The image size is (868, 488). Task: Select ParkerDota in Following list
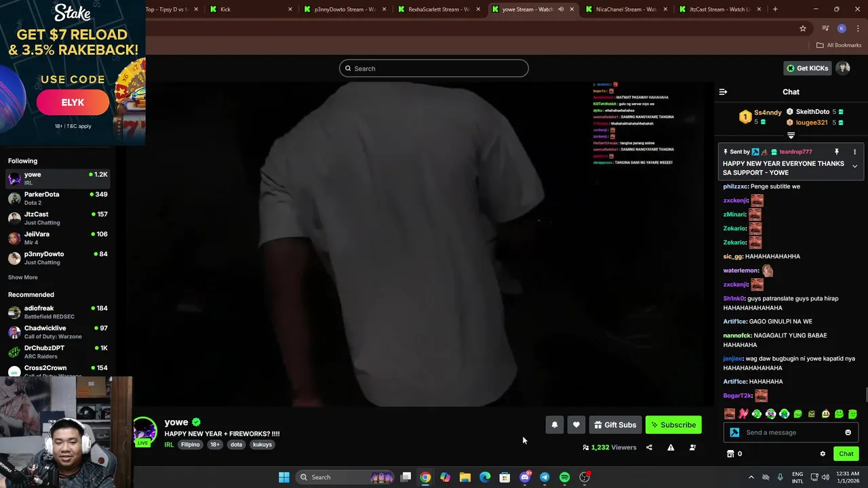58,198
